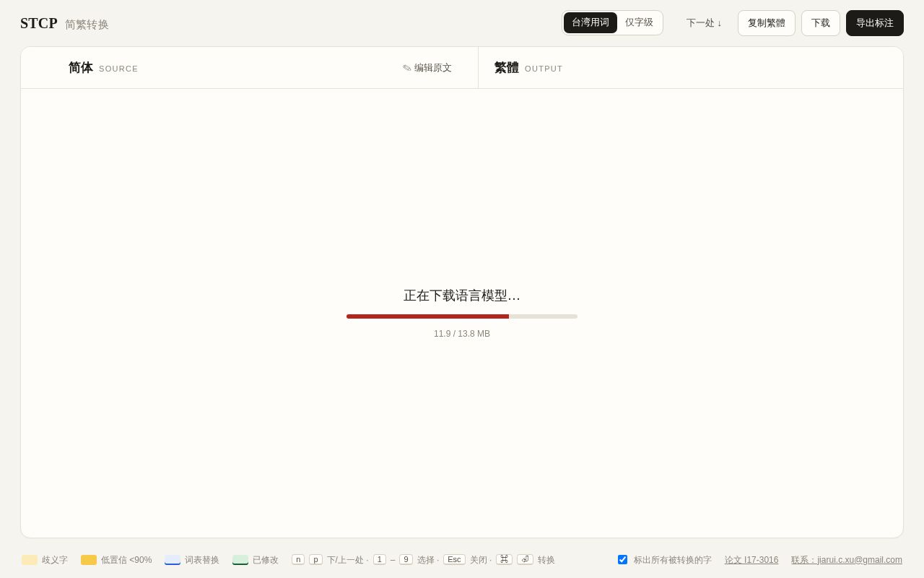This screenshot has height=578, width=924.
Task: Toggle 标出所有被转换的字 checkbox
Action: (623, 559)
